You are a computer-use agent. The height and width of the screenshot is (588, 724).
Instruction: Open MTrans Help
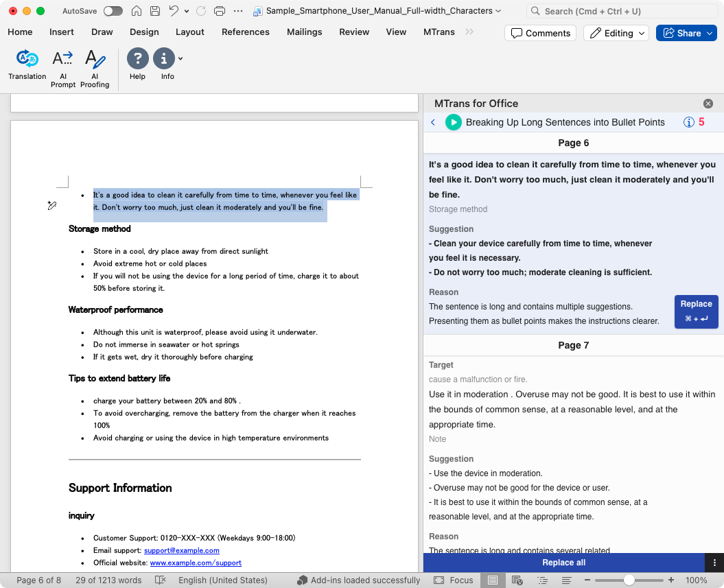tap(137, 60)
